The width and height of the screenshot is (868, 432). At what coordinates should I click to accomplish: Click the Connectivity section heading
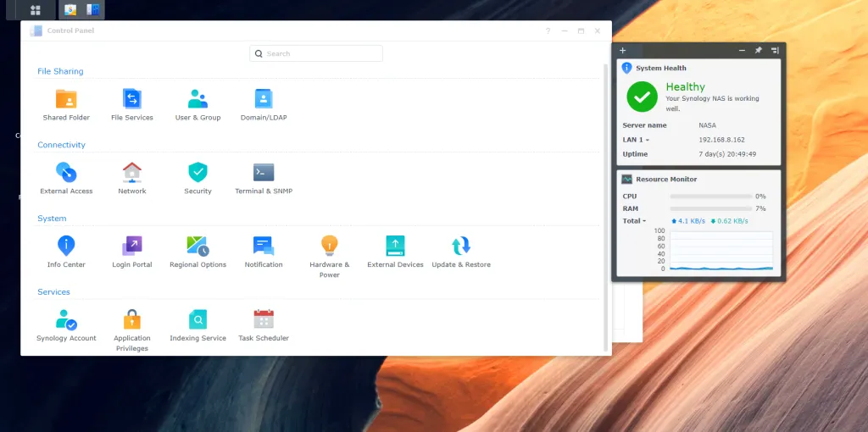[61, 145]
